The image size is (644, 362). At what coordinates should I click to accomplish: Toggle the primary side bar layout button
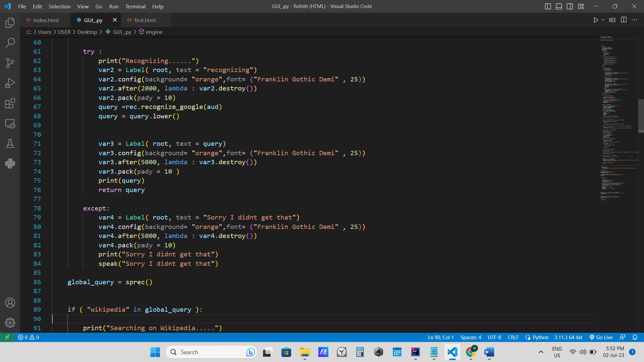[x=548, y=6]
